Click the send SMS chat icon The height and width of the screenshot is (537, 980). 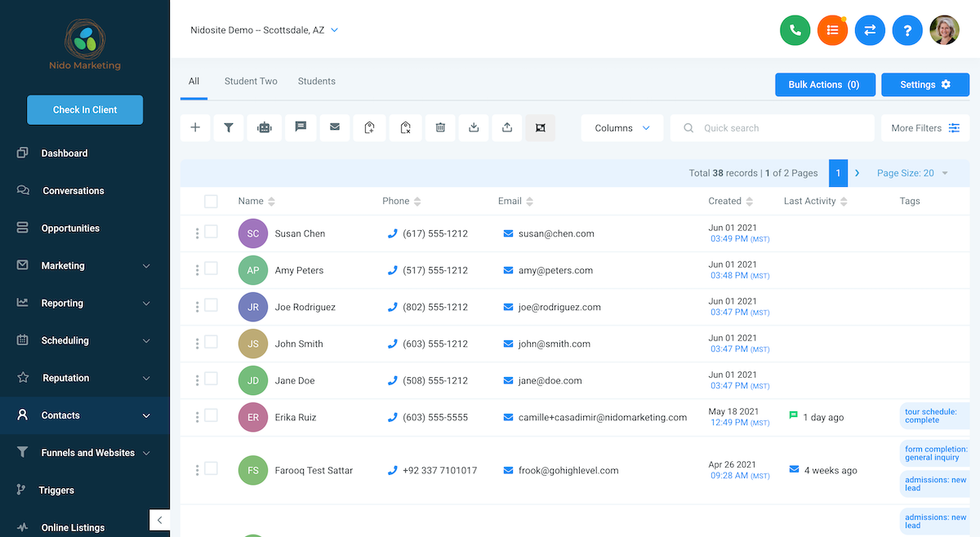[x=301, y=127]
